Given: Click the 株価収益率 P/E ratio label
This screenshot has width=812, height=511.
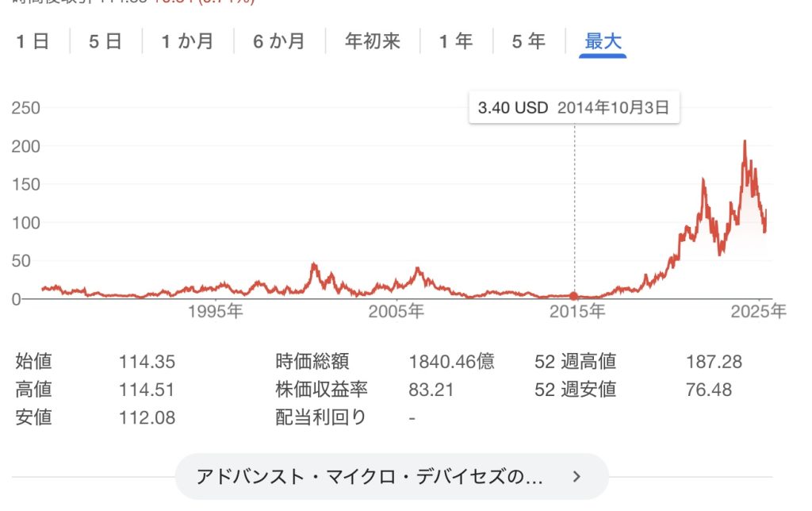Looking at the screenshot, I should tap(321, 390).
